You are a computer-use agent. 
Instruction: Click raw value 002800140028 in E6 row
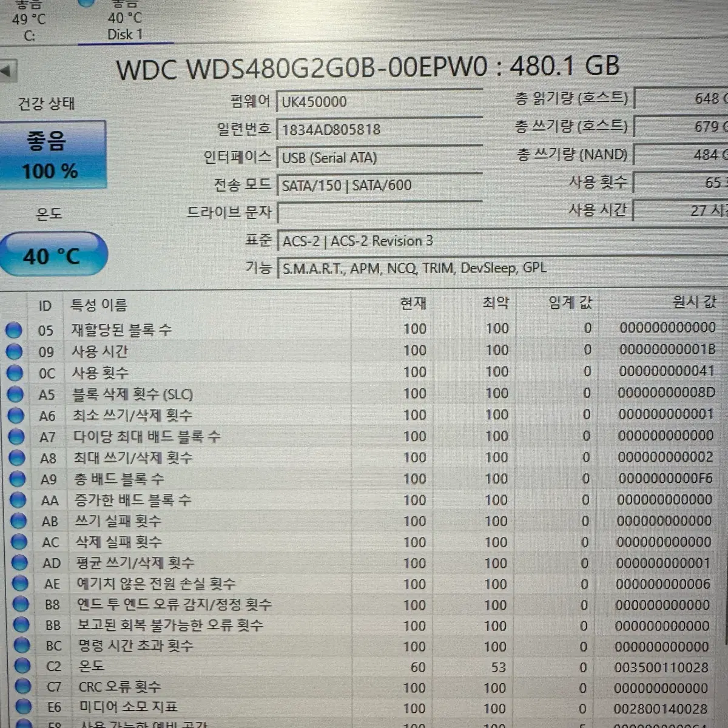click(x=661, y=709)
